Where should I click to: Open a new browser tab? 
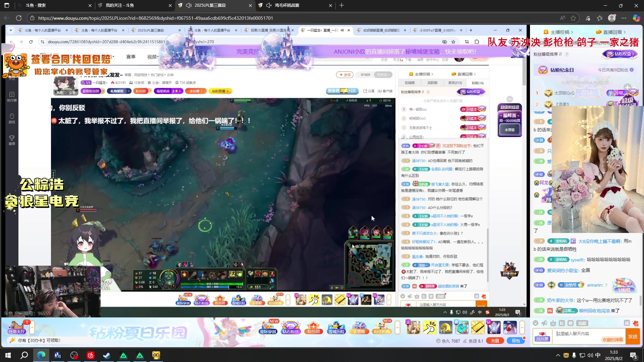click(x=341, y=5)
